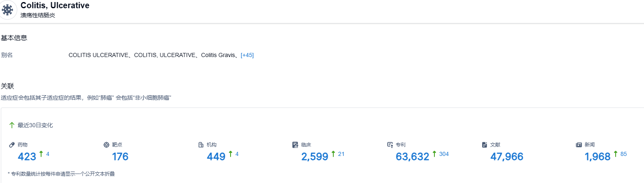Click the clinical trial icon next to 临床

295,145
